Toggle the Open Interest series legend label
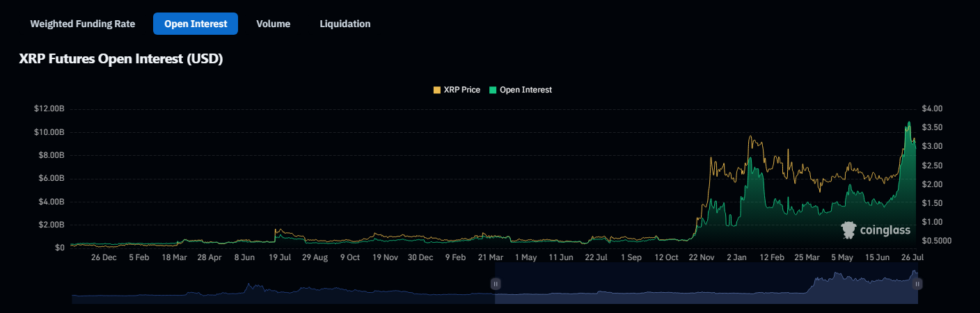Screen dimensions: 980x313 525,90
